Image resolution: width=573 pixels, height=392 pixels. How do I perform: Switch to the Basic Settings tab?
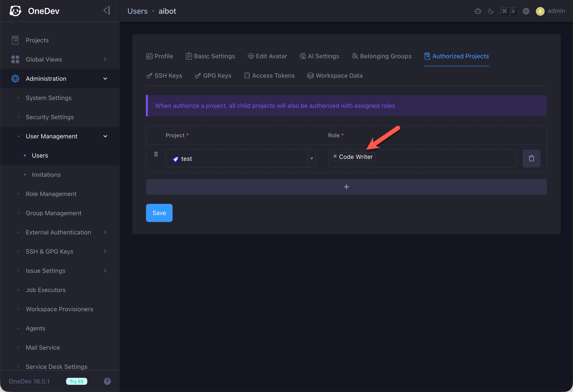tap(210, 56)
